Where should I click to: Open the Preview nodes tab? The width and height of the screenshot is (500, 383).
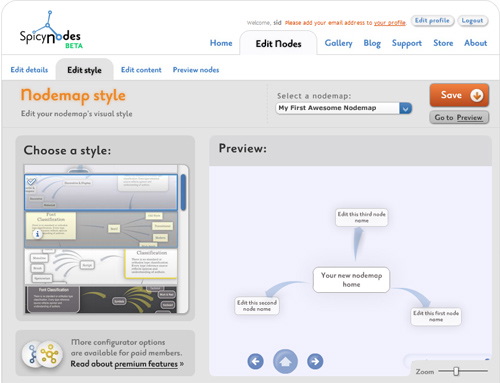[196, 70]
